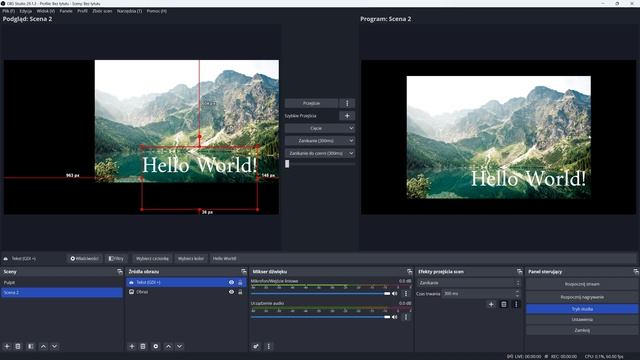
Task: Open Pomoc menu
Action: pyautogui.click(x=157, y=11)
